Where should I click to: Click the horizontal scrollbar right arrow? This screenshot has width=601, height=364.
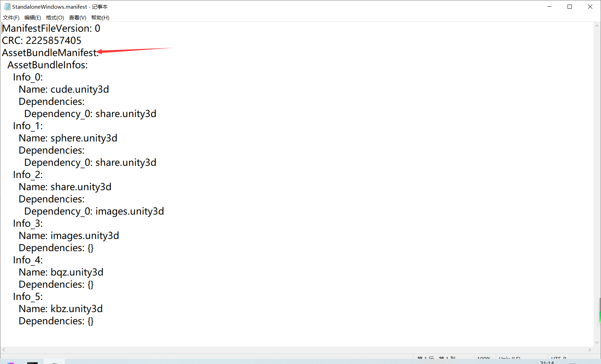pyautogui.click(x=590, y=350)
